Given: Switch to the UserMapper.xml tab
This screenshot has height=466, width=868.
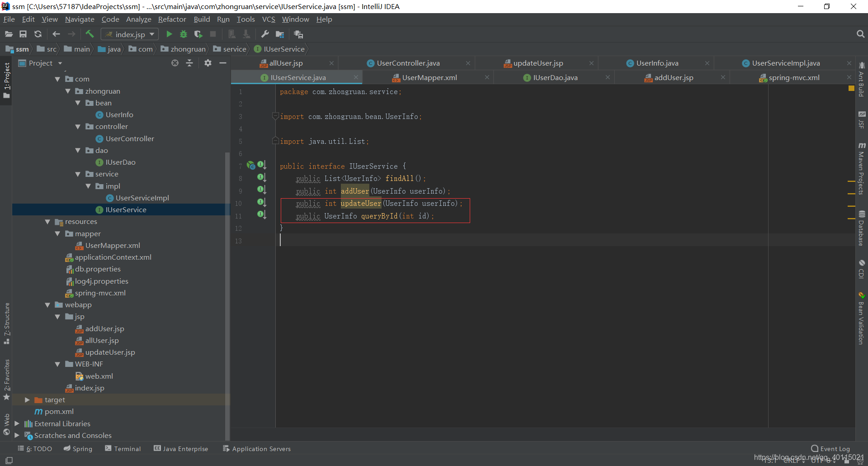Looking at the screenshot, I should [429, 78].
